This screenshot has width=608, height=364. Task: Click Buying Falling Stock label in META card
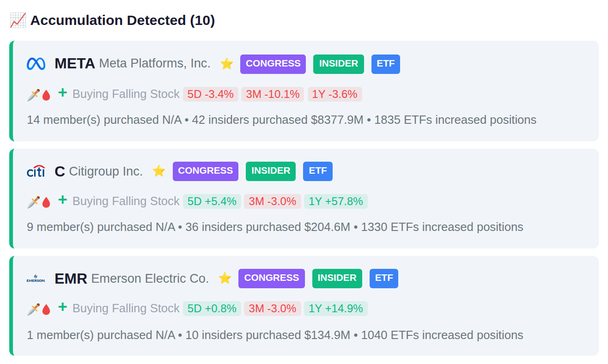(126, 94)
